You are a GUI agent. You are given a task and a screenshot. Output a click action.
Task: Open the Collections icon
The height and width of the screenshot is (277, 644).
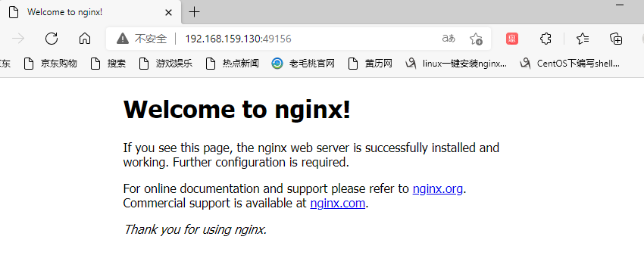[x=616, y=39]
